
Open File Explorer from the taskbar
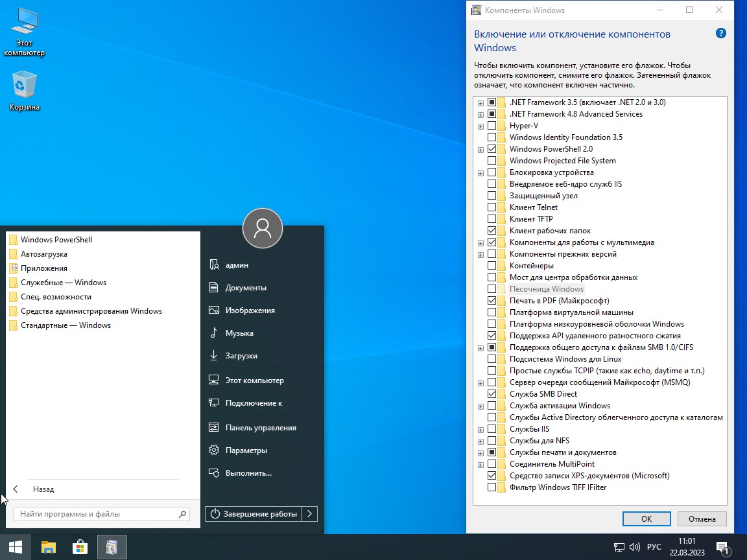pyautogui.click(x=49, y=547)
